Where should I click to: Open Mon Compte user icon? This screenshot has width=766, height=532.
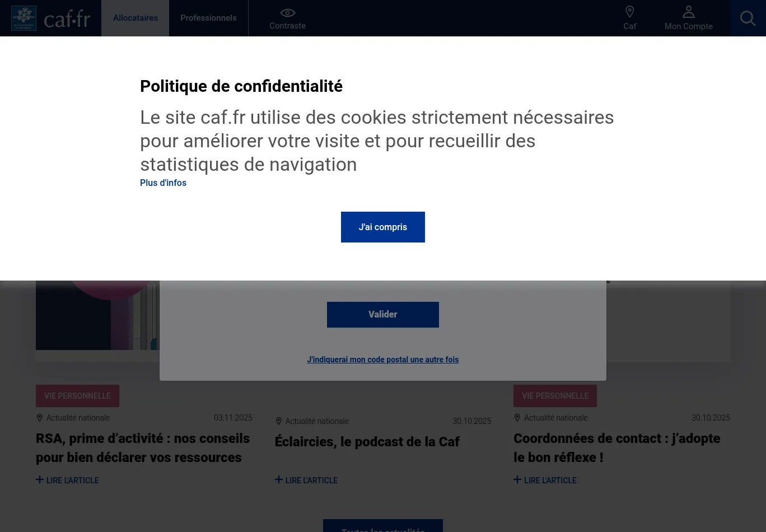pyautogui.click(x=688, y=12)
